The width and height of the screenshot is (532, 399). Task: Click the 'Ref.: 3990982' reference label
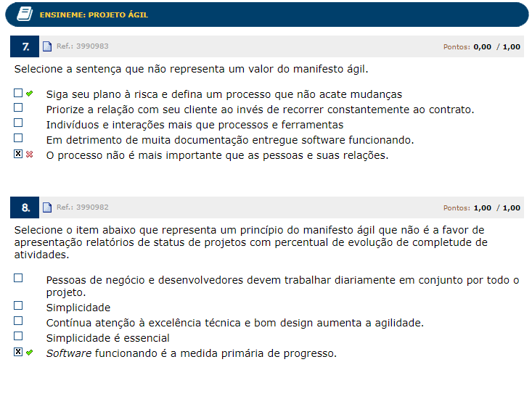pyautogui.click(x=83, y=207)
